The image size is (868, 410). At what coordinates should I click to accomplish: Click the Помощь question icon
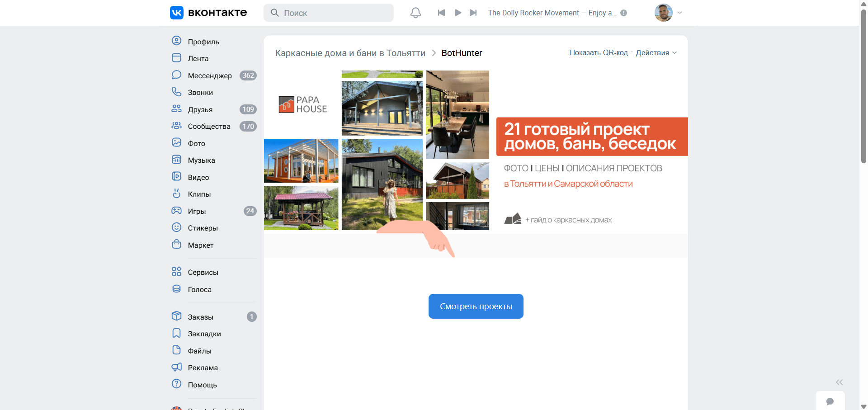tap(176, 384)
